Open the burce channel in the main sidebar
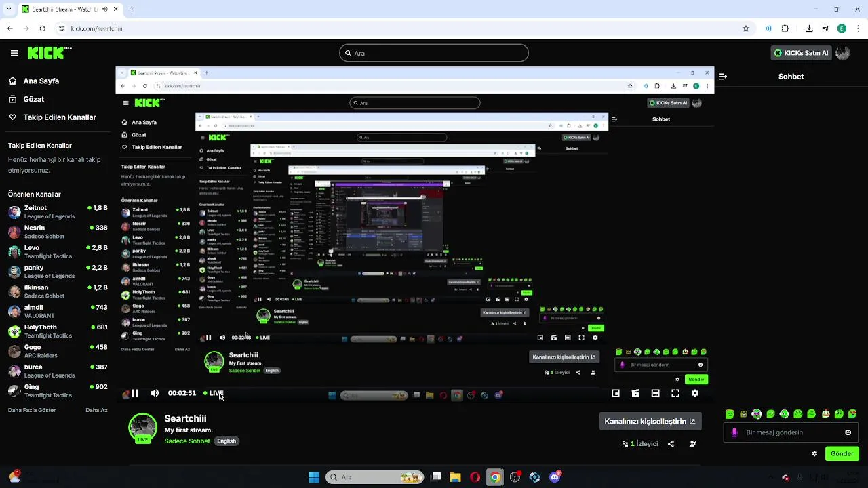This screenshot has height=488, width=868. click(x=58, y=371)
